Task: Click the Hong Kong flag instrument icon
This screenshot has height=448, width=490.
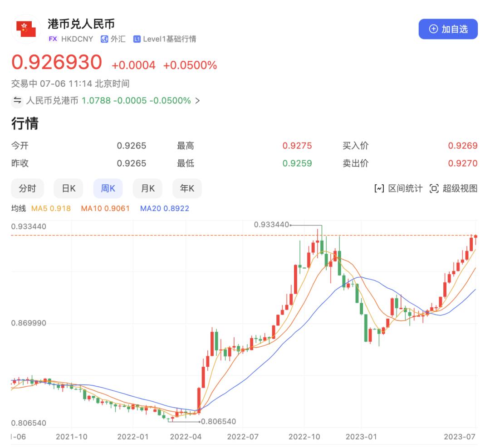Action: point(26,29)
